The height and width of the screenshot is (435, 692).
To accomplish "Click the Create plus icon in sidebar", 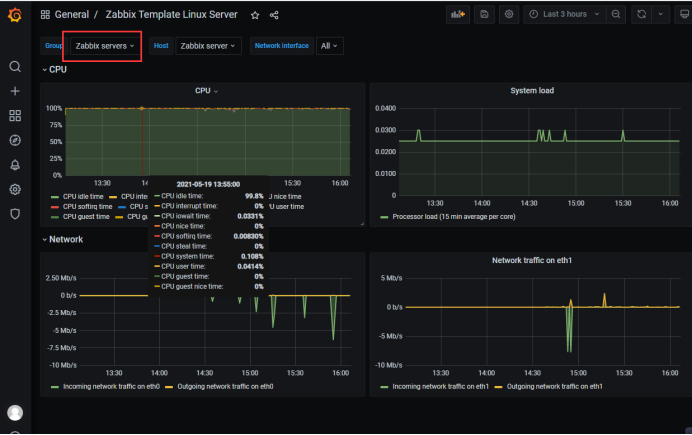I will [15, 91].
